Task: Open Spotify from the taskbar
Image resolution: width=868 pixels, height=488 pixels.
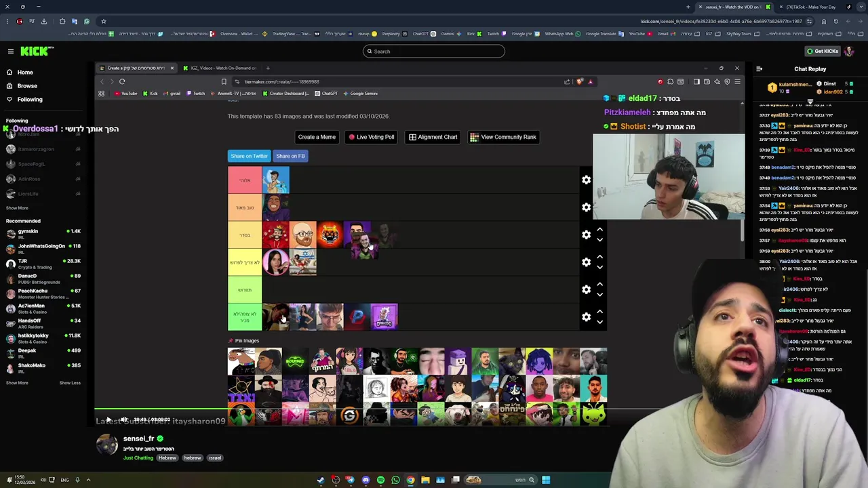Action: 380,480
